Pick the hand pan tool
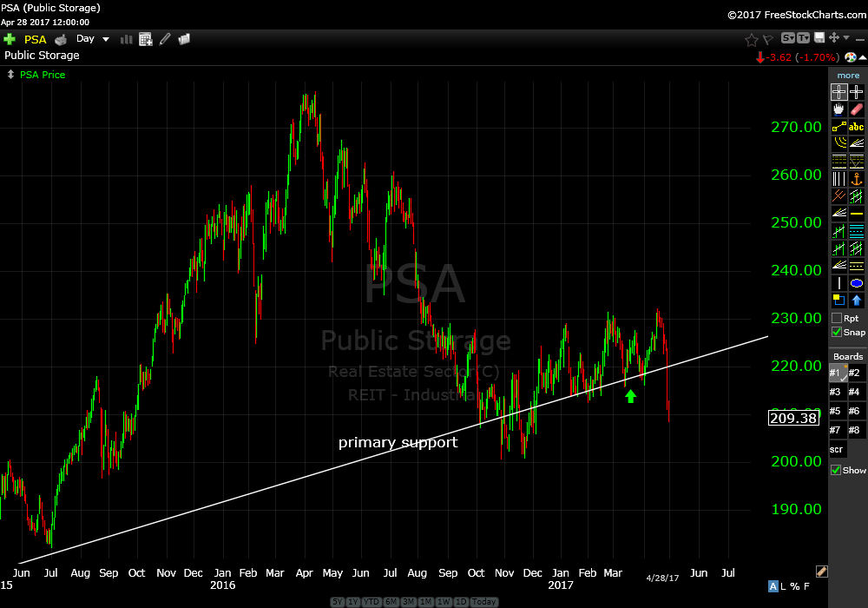 tap(838, 109)
